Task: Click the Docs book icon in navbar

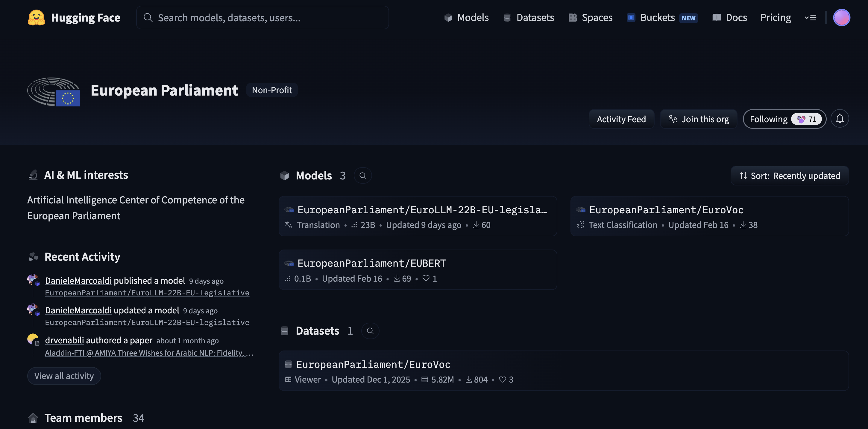Action: (717, 18)
